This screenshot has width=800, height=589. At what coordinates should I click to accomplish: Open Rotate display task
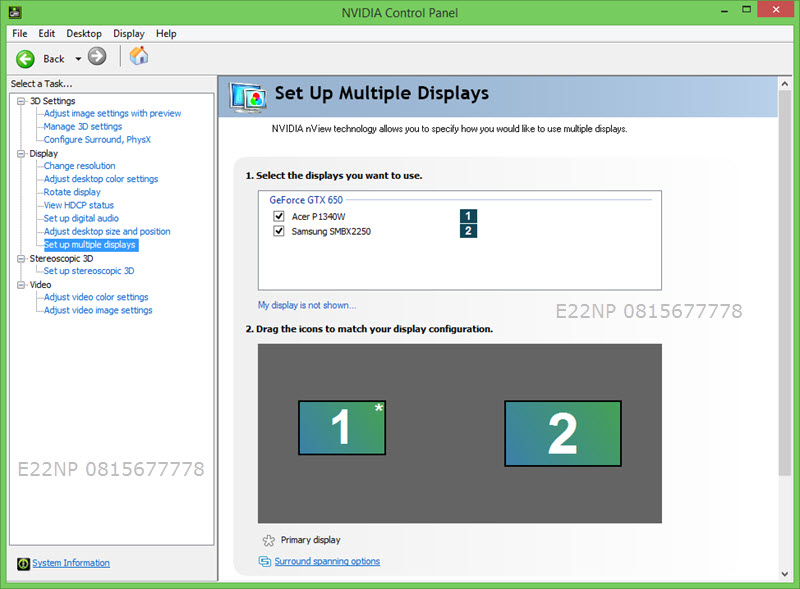(72, 192)
